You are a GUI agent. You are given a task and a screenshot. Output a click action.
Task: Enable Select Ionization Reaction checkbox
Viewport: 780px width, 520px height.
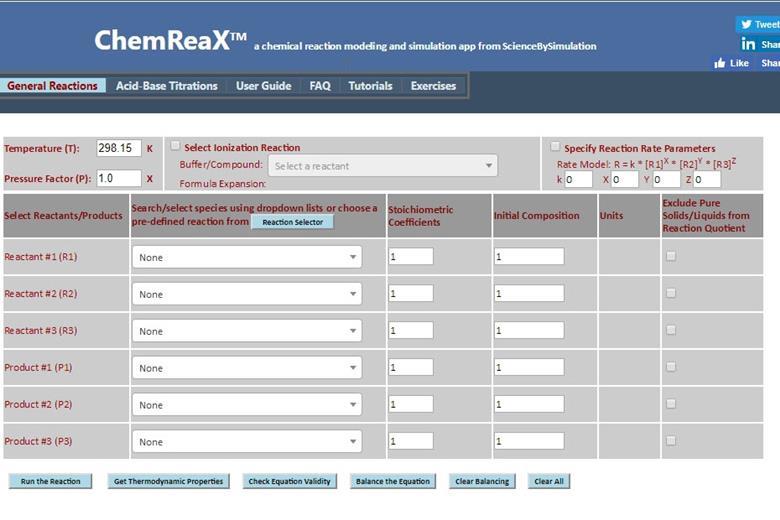(175, 146)
